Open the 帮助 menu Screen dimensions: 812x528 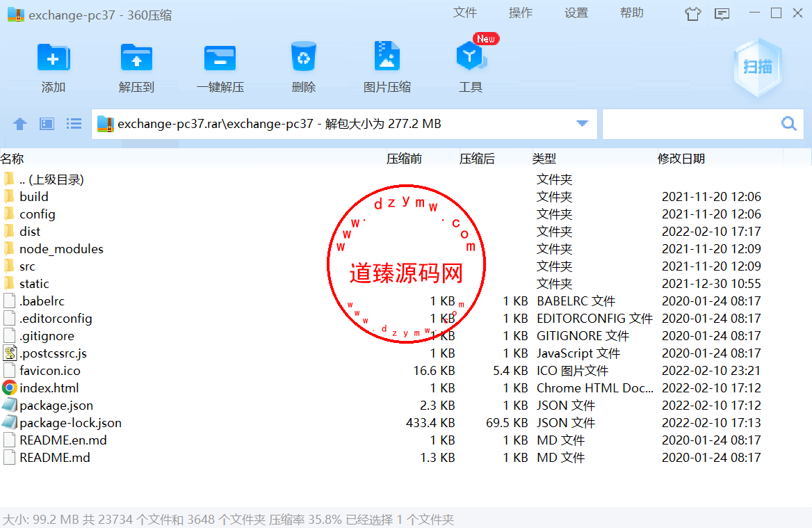(x=632, y=13)
